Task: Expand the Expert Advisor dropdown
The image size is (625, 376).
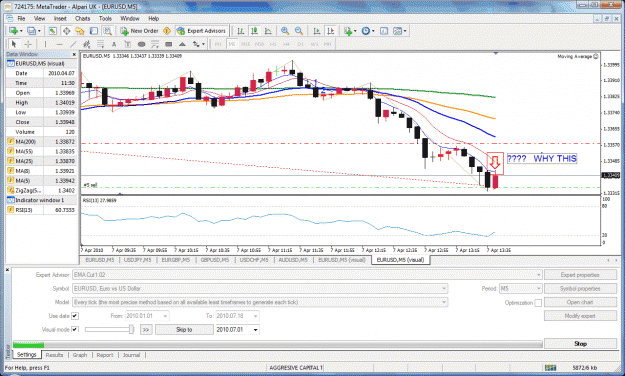Action: [x=539, y=275]
